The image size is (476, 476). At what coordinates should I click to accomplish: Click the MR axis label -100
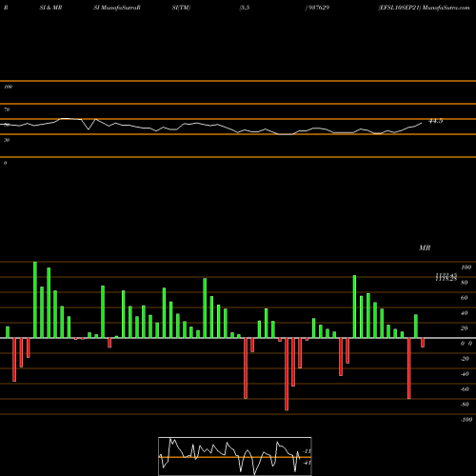click(x=466, y=420)
